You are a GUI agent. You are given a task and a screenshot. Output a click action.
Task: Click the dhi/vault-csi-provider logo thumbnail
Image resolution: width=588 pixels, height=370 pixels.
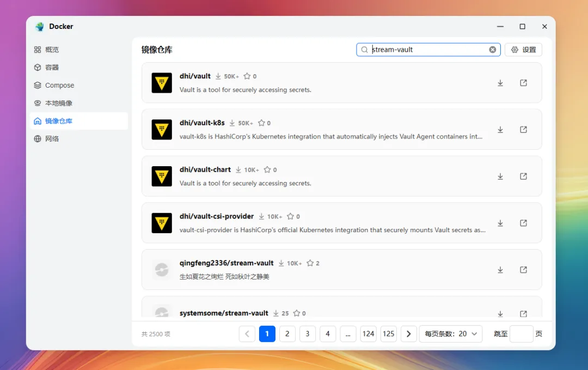pyautogui.click(x=162, y=223)
